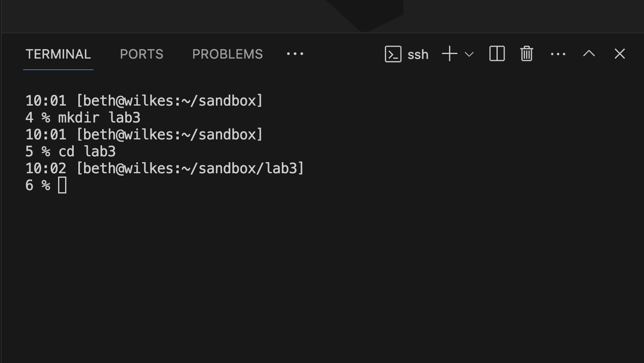Maximize panel size with up chevron

(589, 54)
